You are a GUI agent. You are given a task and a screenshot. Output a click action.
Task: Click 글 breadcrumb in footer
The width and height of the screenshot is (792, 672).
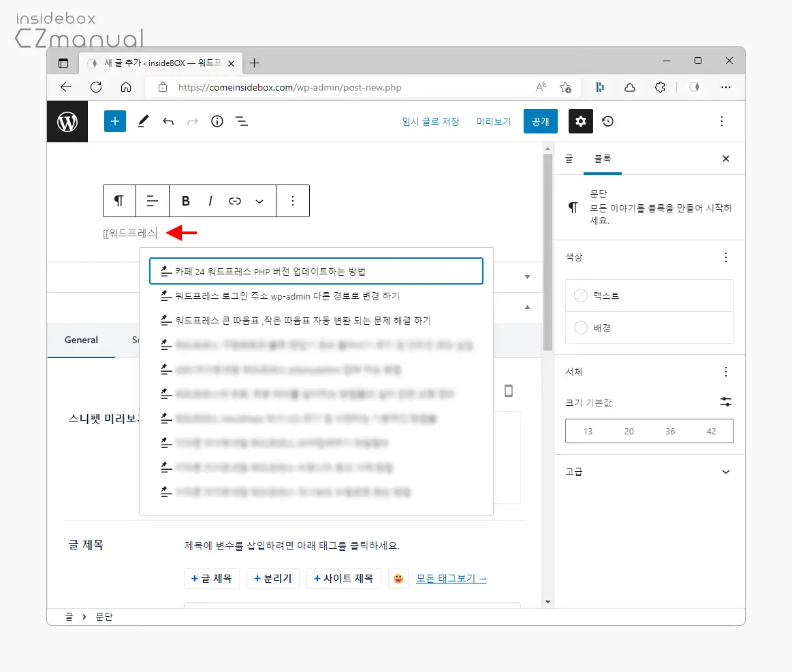click(69, 616)
